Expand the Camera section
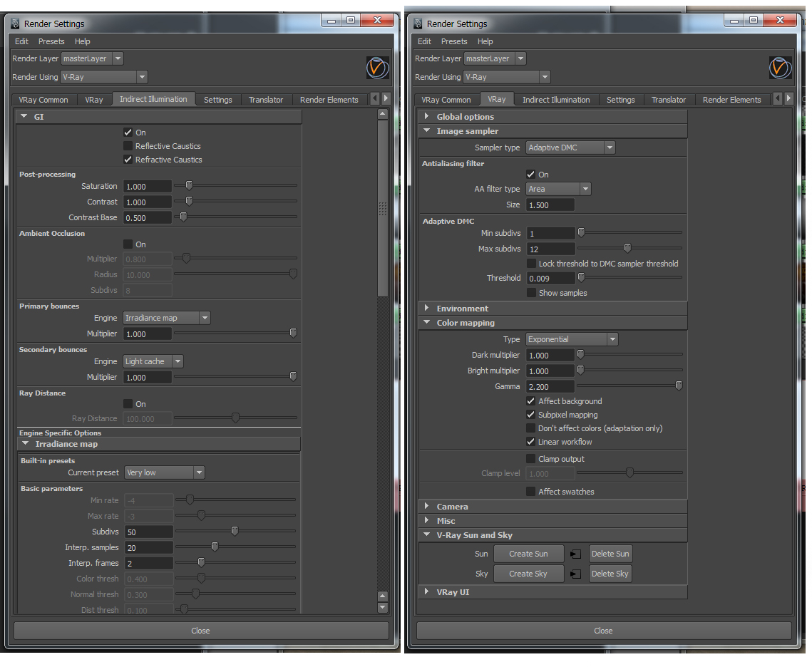 point(553,507)
